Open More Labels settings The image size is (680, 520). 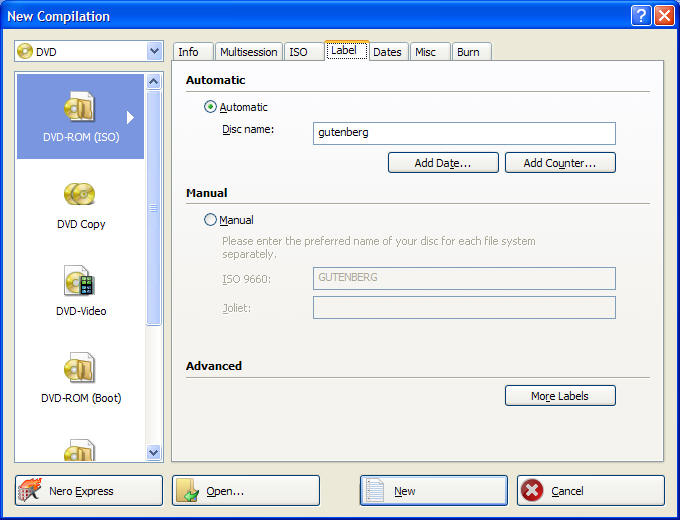coord(560,396)
